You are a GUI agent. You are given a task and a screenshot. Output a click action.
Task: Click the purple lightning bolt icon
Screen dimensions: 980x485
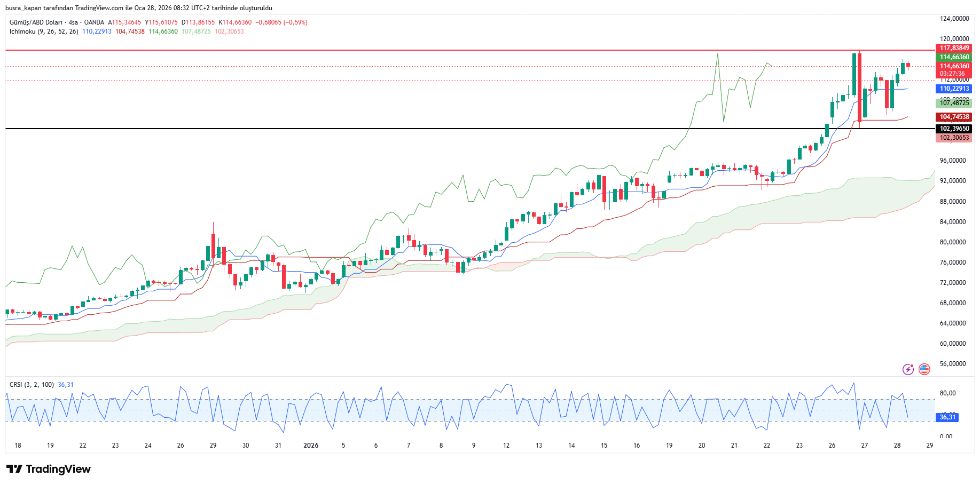pyautogui.click(x=908, y=369)
